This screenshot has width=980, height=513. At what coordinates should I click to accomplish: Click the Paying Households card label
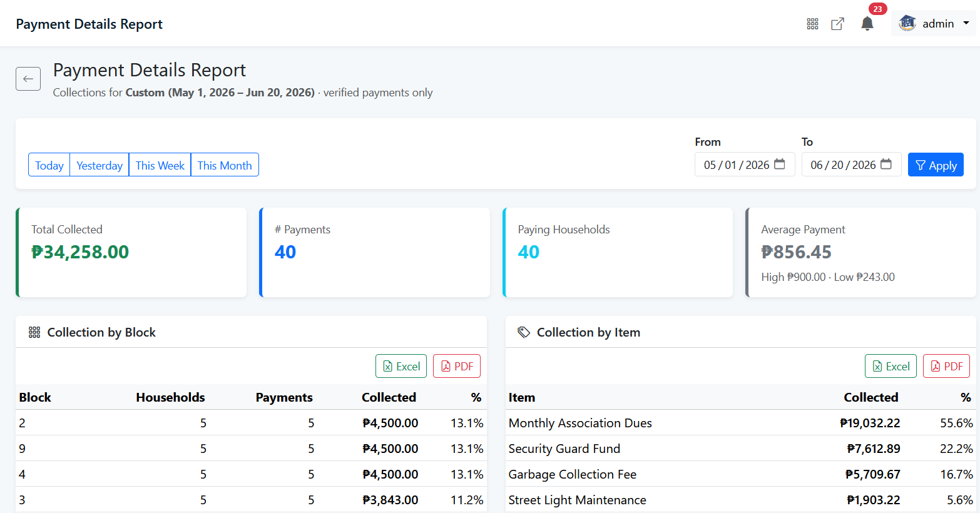[x=564, y=230]
